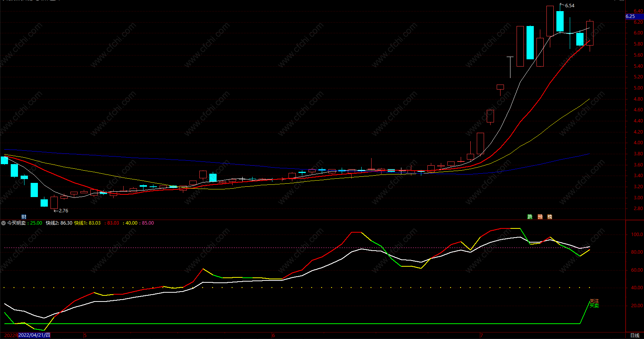
Task: Click the 快线2: 86.30 value
Action: coord(59,223)
